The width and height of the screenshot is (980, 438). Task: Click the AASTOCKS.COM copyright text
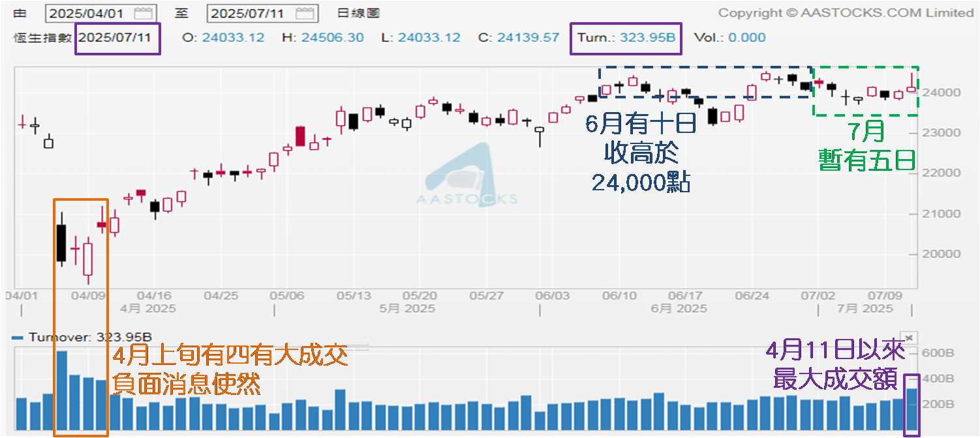pos(845,12)
